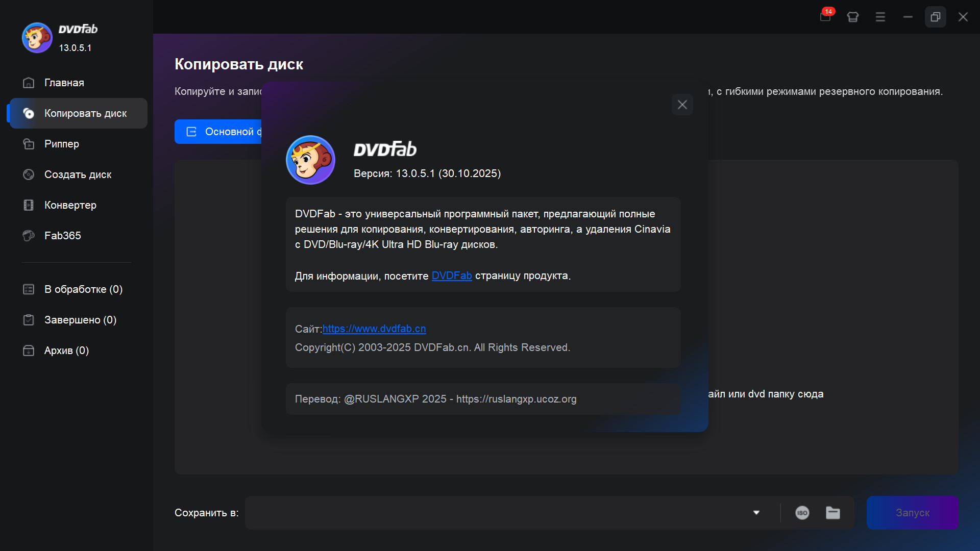Select ISO output icon

pyautogui.click(x=802, y=513)
